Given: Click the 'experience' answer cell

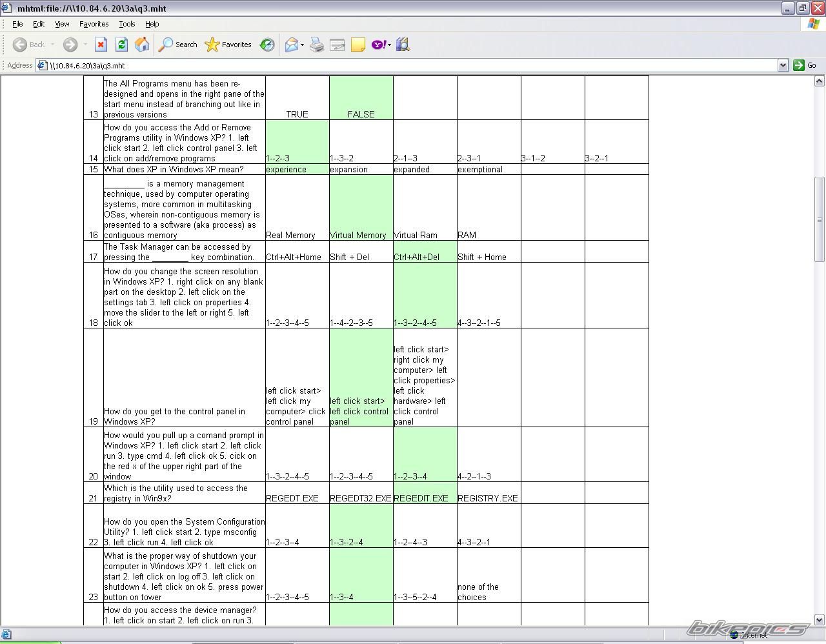Looking at the screenshot, I should pyautogui.click(x=297, y=169).
